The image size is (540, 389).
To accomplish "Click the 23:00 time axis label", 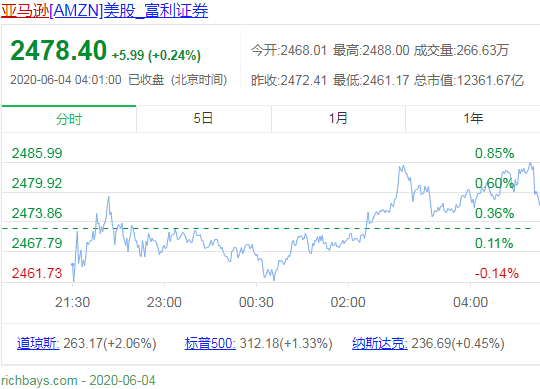I will click(164, 302).
